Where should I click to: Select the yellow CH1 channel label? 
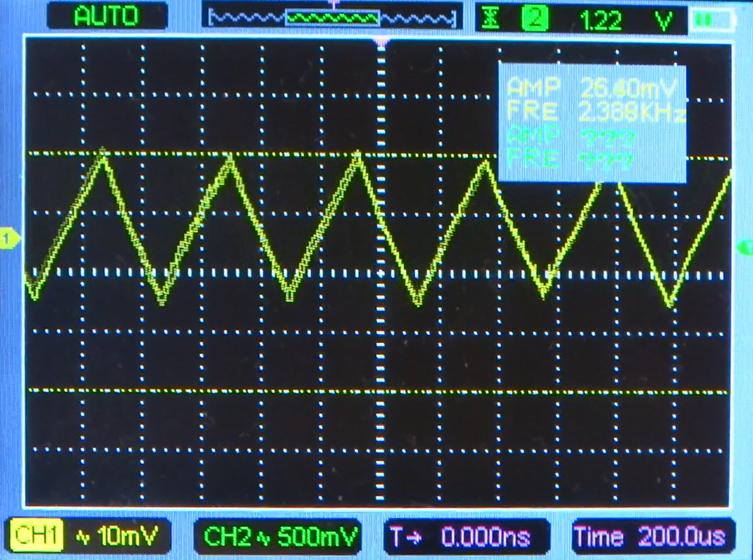pos(36,535)
